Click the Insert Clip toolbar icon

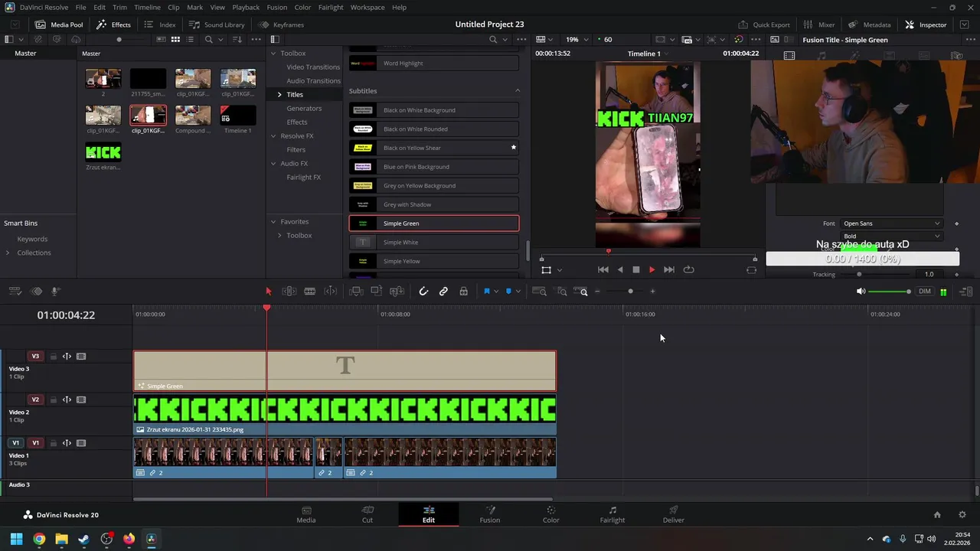356,292
